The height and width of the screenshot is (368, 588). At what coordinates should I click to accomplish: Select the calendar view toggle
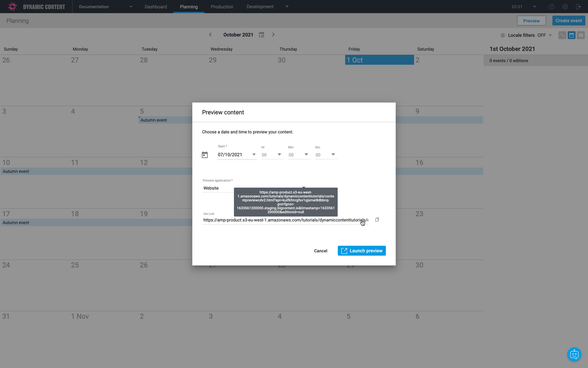[571, 35]
